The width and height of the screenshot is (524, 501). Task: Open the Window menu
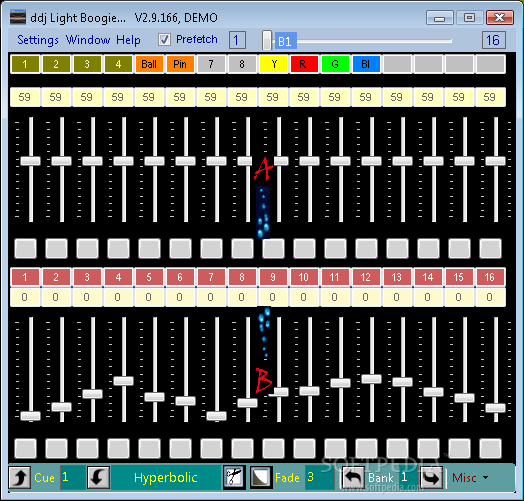point(88,40)
